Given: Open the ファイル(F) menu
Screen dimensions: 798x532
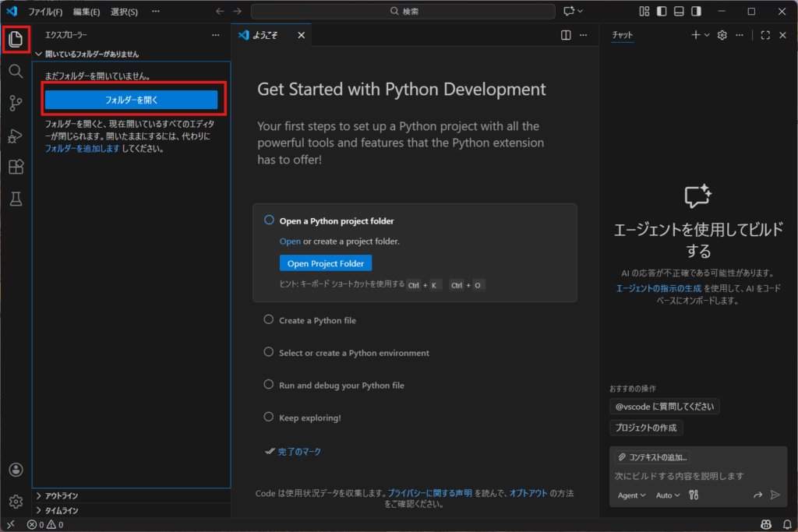Looking at the screenshot, I should tap(45, 12).
